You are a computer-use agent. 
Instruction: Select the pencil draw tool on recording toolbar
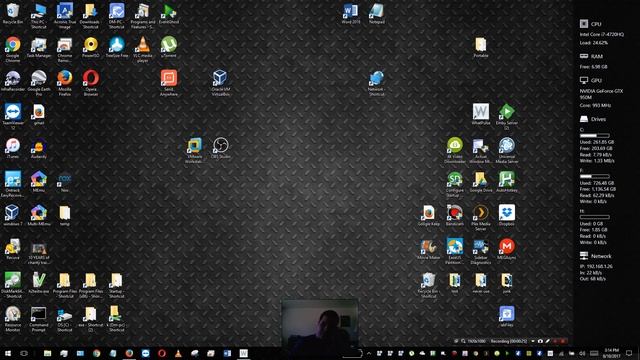[x=547, y=341]
